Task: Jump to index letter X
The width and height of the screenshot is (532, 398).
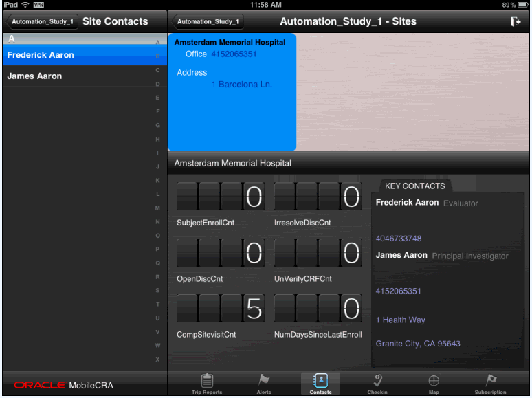Action: (x=157, y=360)
